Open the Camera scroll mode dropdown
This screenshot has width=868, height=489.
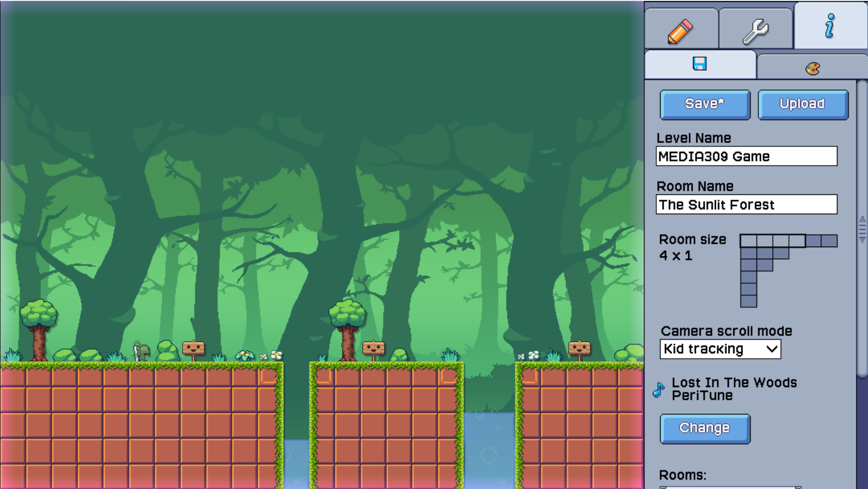(x=720, y=349)
